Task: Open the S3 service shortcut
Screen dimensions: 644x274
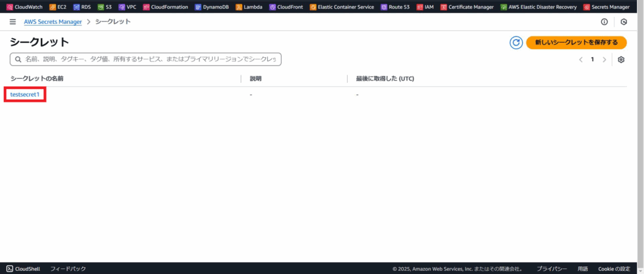Action: point(104,7)
